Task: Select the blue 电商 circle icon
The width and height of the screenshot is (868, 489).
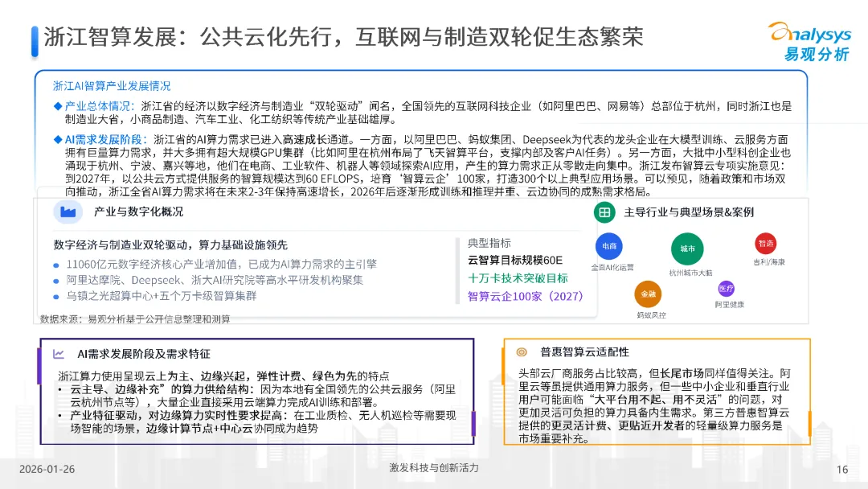Action: click(x=609, y=246)
